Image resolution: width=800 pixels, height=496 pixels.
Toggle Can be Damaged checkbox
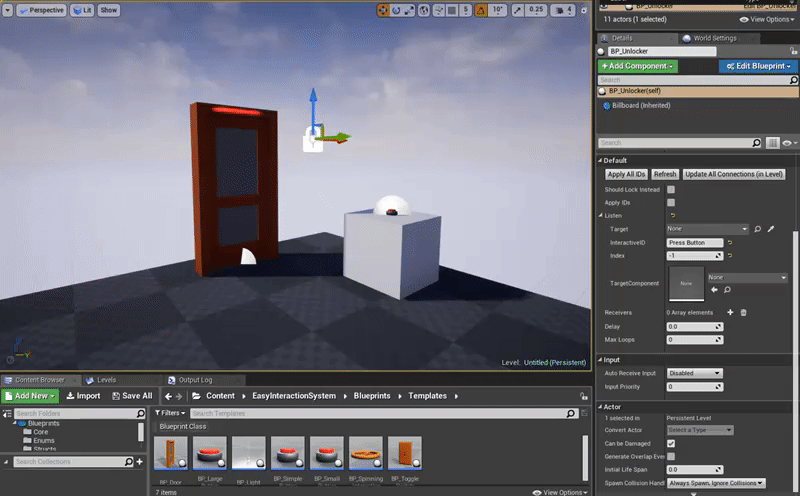(x=671, y=443)
